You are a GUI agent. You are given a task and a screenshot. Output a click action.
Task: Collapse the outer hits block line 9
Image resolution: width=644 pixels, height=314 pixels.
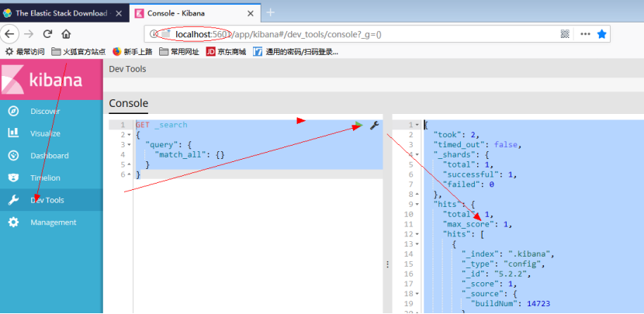coord(417,205)
